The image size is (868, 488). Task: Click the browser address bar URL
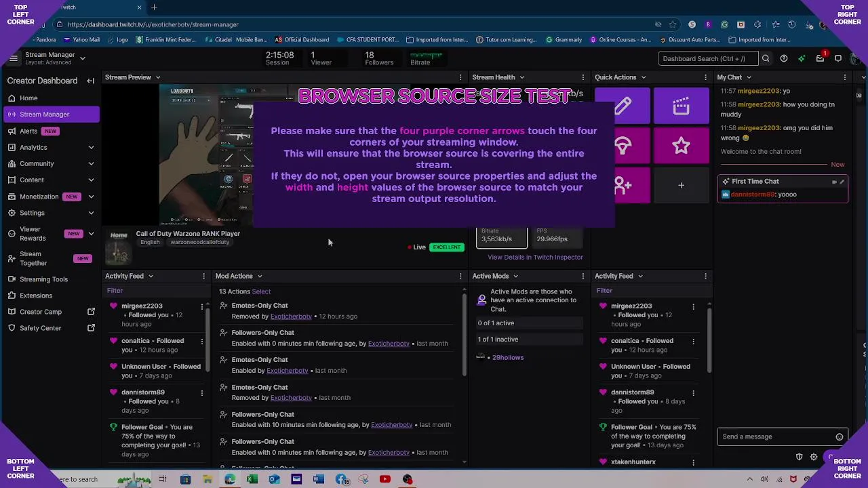click(x=153, y=24)
